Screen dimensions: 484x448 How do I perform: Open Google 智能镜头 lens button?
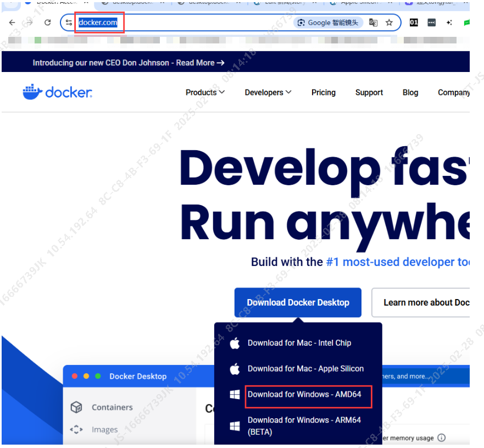(x=328, y=23)
